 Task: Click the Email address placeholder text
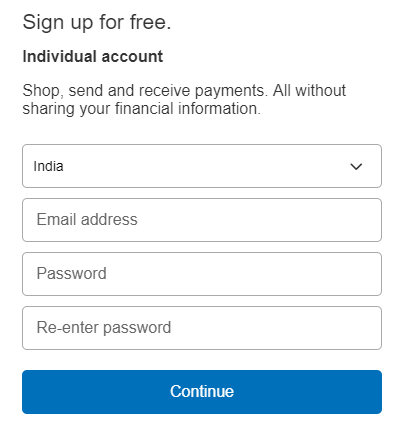[87, 219]
